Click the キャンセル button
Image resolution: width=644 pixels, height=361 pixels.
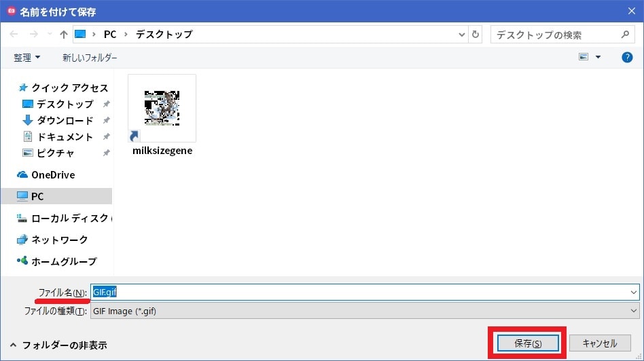click(600, 343)
